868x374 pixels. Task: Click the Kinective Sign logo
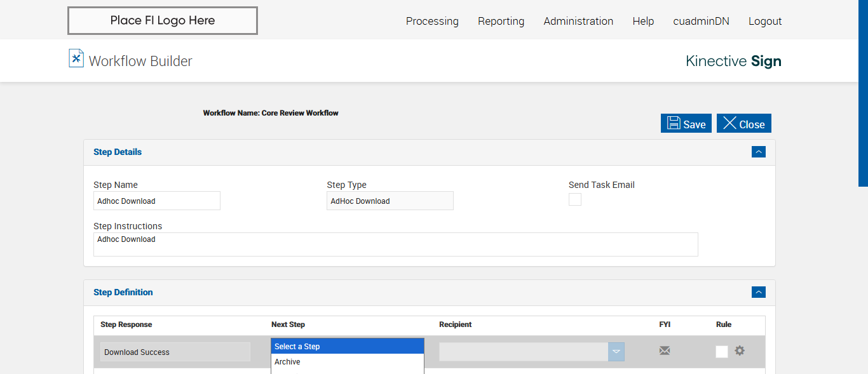pyautogui.click(x=733, y=61)
